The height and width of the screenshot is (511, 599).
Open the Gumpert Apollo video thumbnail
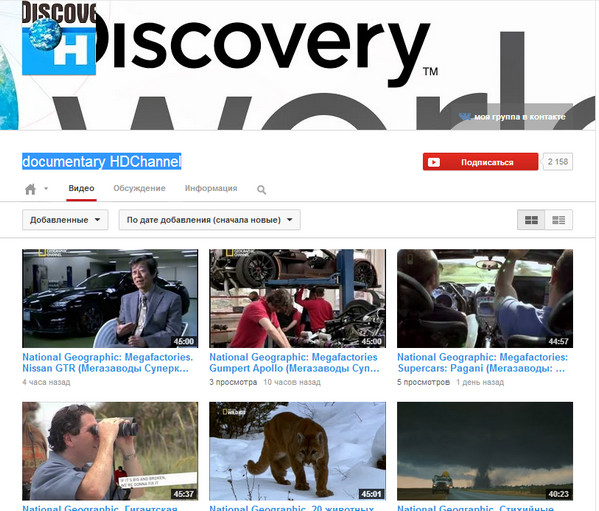click(x=297, y=298)
